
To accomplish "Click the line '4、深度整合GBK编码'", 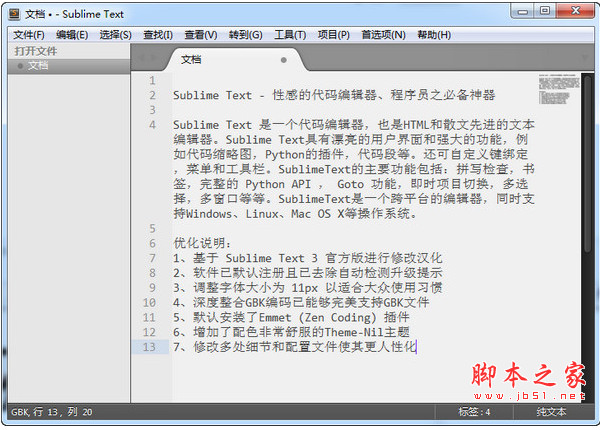I will 301,303.
